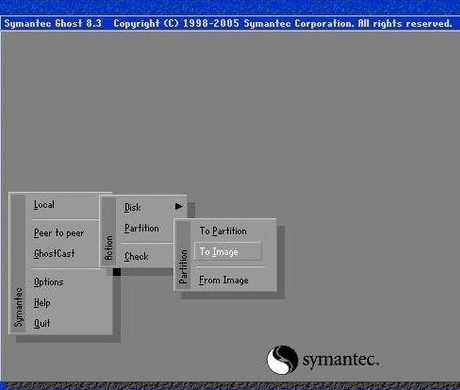Click the vertical Symantec menu label

[x=18, y=307]
